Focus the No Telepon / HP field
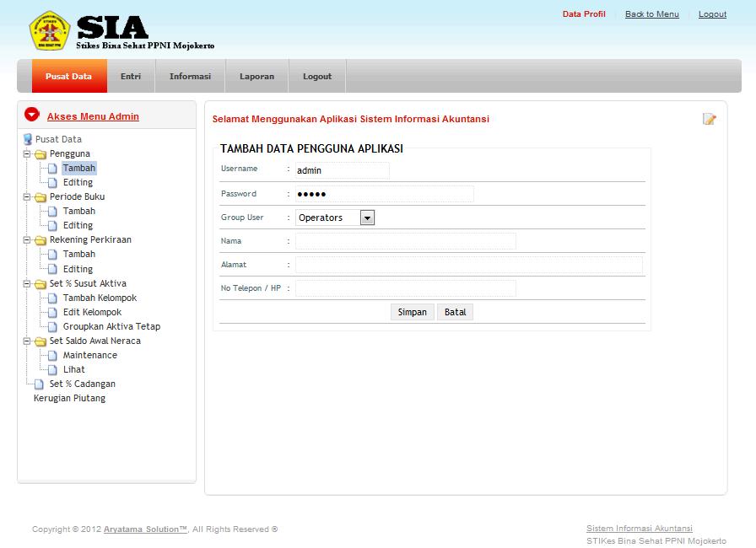This screenshot has width=756, height=548. click(x=406, y=288)
